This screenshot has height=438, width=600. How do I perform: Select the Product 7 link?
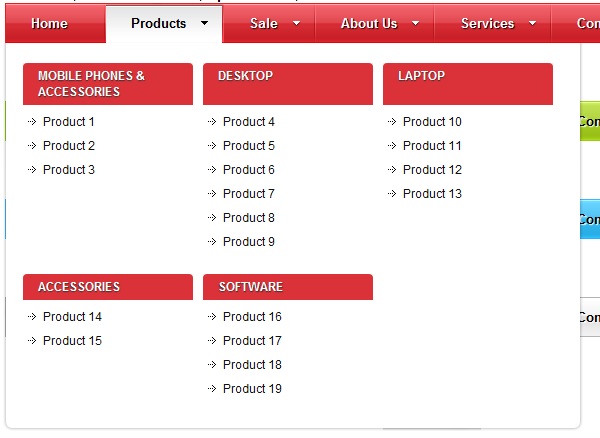point(249,194)
